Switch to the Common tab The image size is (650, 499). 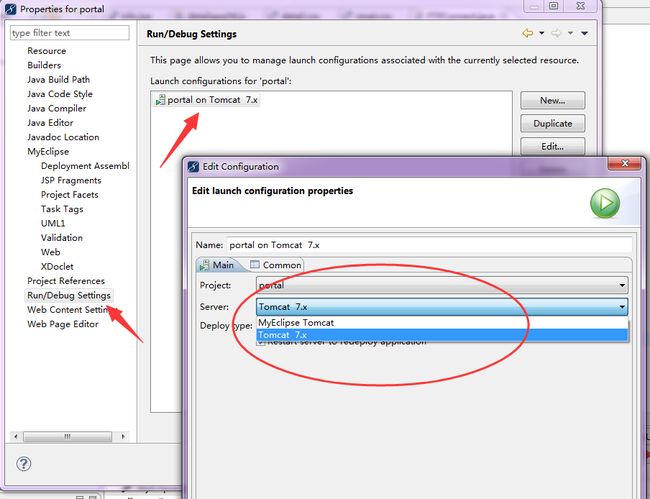[276, 265]
